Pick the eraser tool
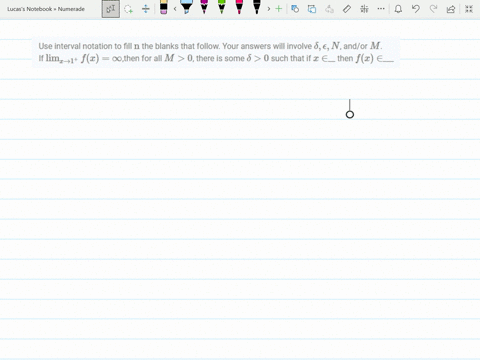The height and width of the screenshot is (360, 480). pyautogui.click(x=163, y=7)
